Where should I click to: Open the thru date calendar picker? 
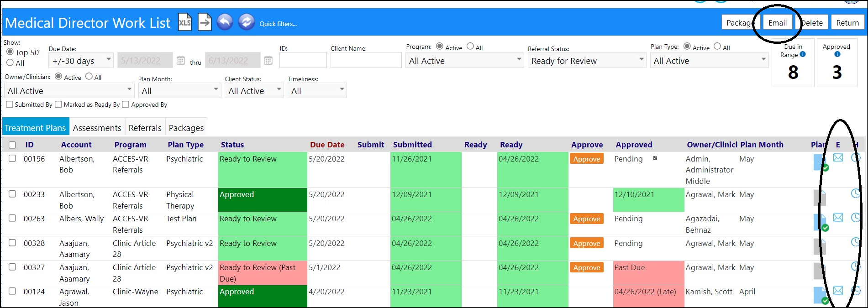click(x=268, y=60)
